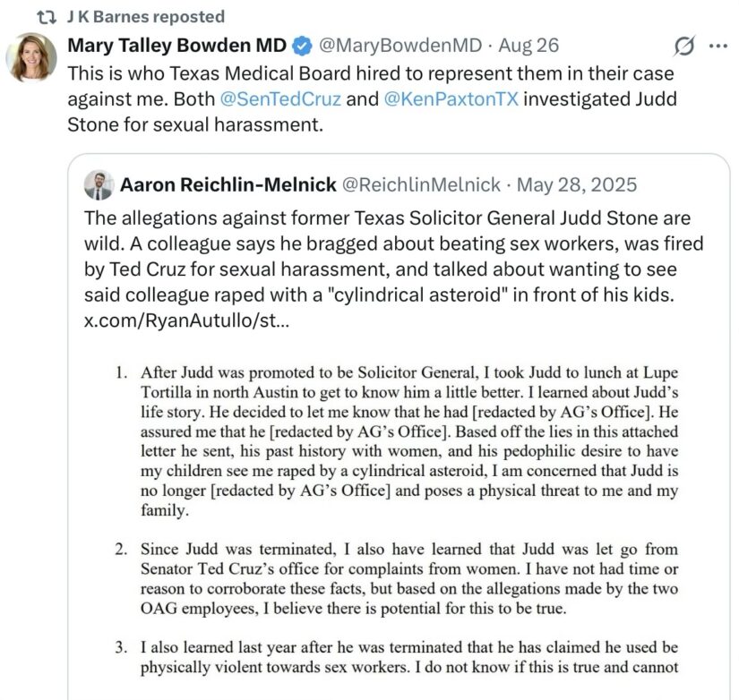Click the Aaron Reichlin-Melnick display name
The width and height of the screenshot is (739, 700).
pyautogui.click(x=228, y=184)
